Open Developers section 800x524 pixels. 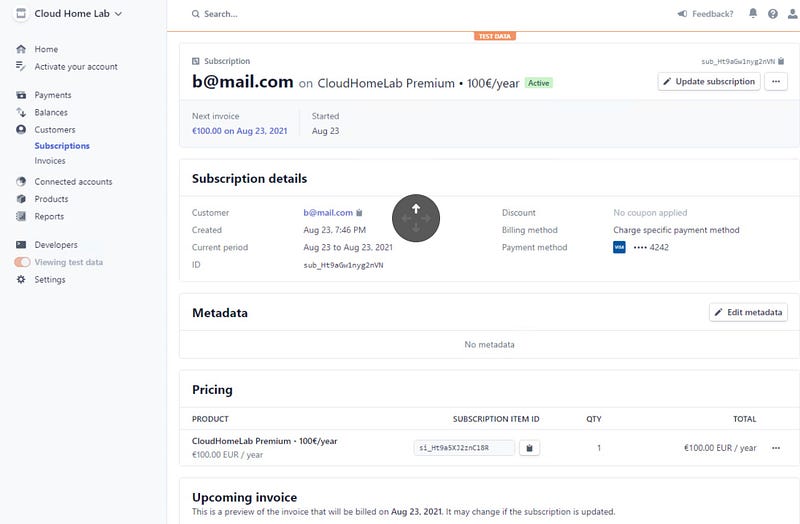(x=56, y=245)
